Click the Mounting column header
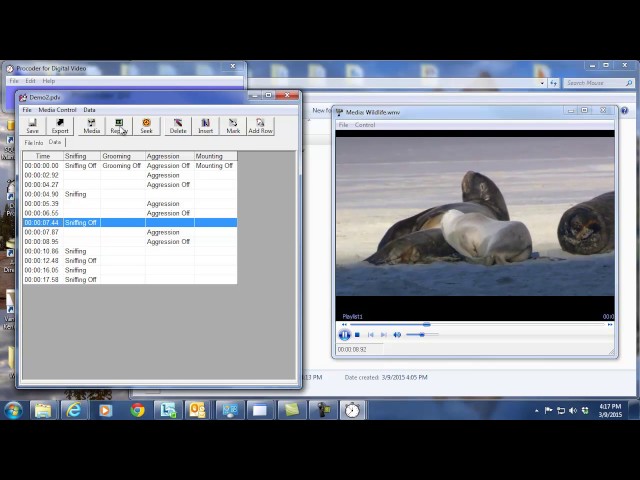Viewport: 640px width, 480px height. tap(216, 156)
